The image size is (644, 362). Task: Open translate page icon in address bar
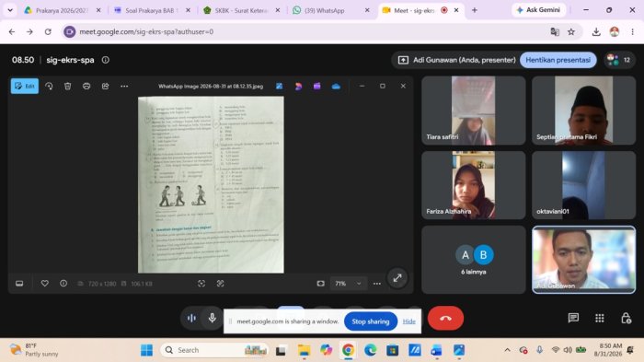(x=555, y=31)
